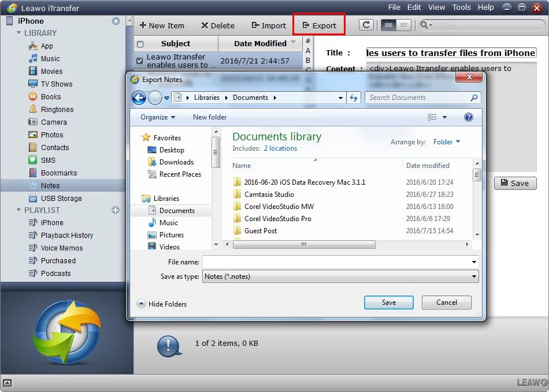The width and height of the screenshot is (549, 392).
Task: Open the Voice Memos playlist
Action: [x=62, y=248]
